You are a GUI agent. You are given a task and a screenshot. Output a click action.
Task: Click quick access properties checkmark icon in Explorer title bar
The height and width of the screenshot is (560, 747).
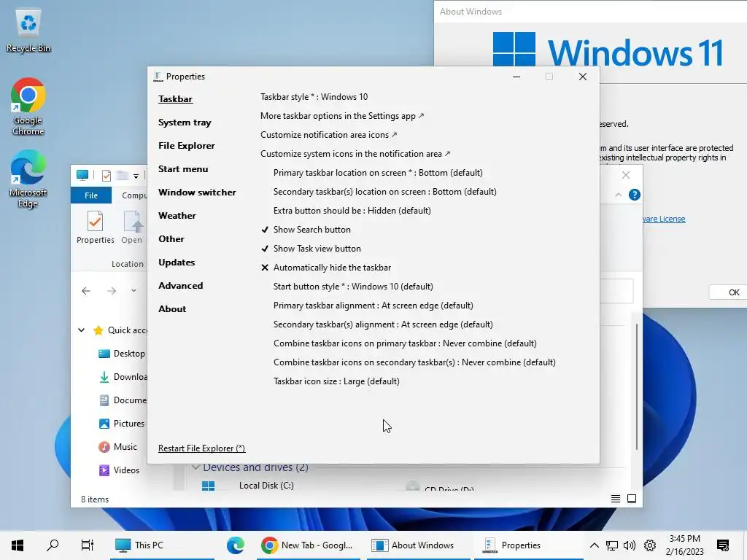107,176
